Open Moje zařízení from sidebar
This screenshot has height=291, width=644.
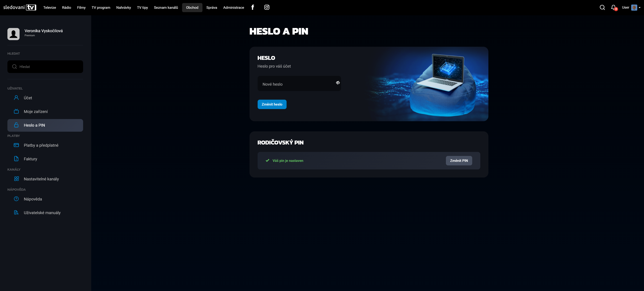[x=36, y=111]
